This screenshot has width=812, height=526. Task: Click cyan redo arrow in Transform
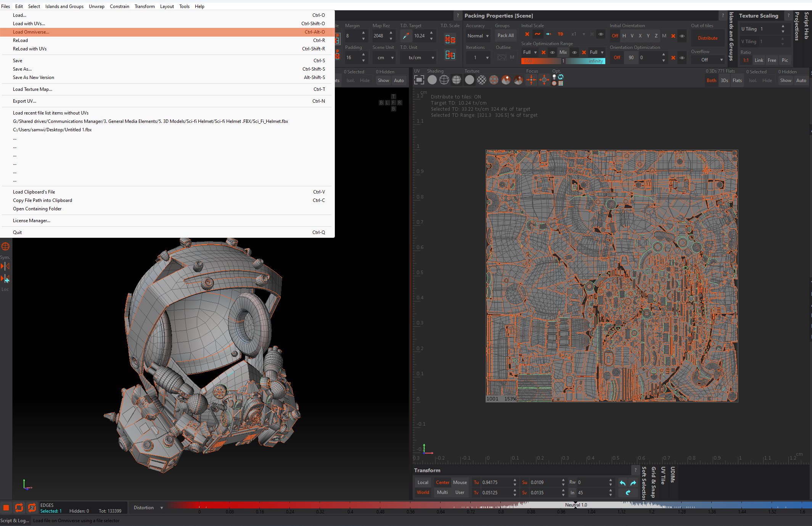coord(633,483)
